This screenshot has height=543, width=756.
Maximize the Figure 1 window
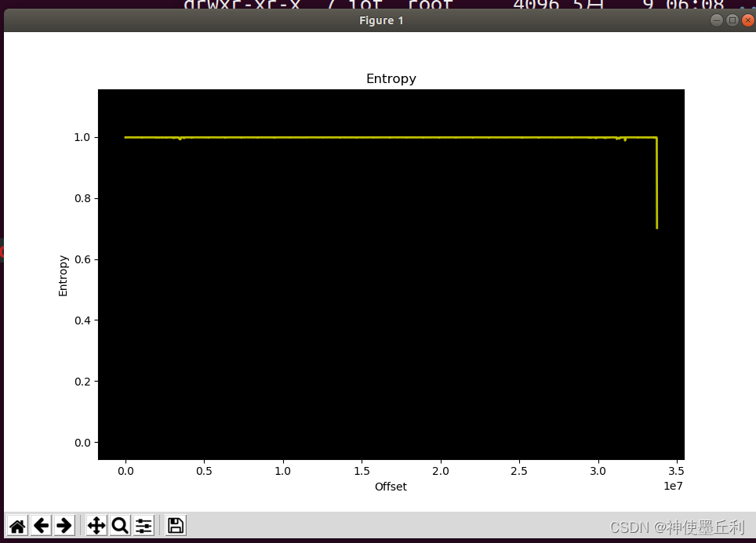coord(732,20)
